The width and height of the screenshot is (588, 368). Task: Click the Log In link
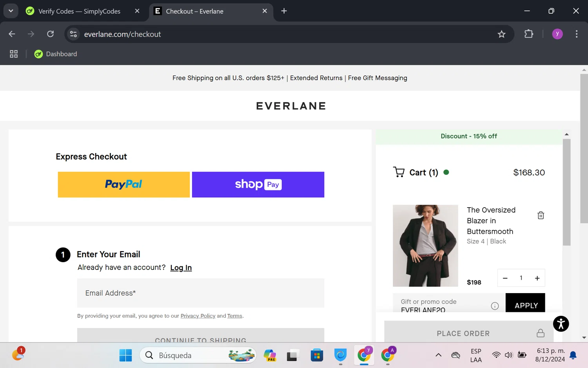[x=181, y=268]
